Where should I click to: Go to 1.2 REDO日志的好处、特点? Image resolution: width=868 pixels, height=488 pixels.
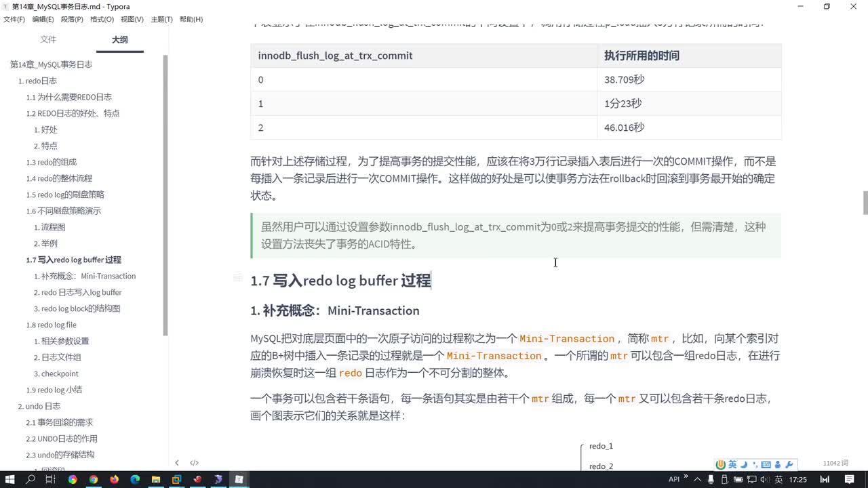click(73, 113)
